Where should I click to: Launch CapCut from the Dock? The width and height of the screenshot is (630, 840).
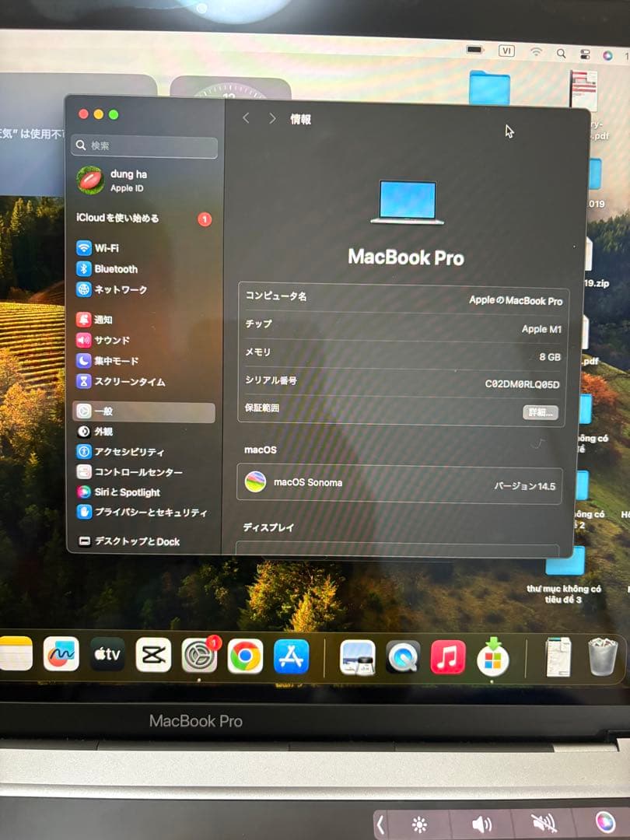(153, 656)
